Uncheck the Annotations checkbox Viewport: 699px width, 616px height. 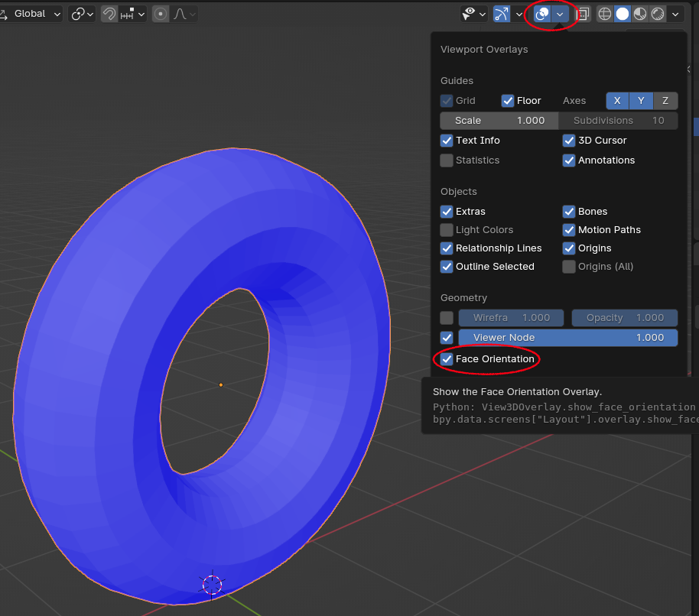coord(569,160)
